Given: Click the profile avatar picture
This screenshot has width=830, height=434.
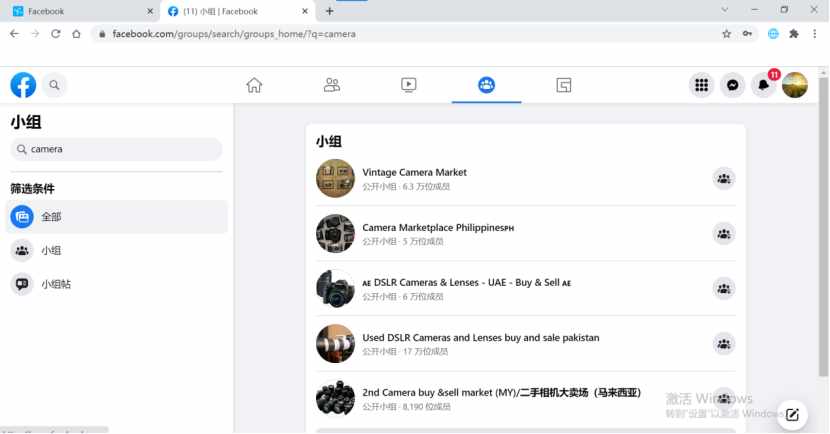Looking at the screenshot, I should point(795,85).
